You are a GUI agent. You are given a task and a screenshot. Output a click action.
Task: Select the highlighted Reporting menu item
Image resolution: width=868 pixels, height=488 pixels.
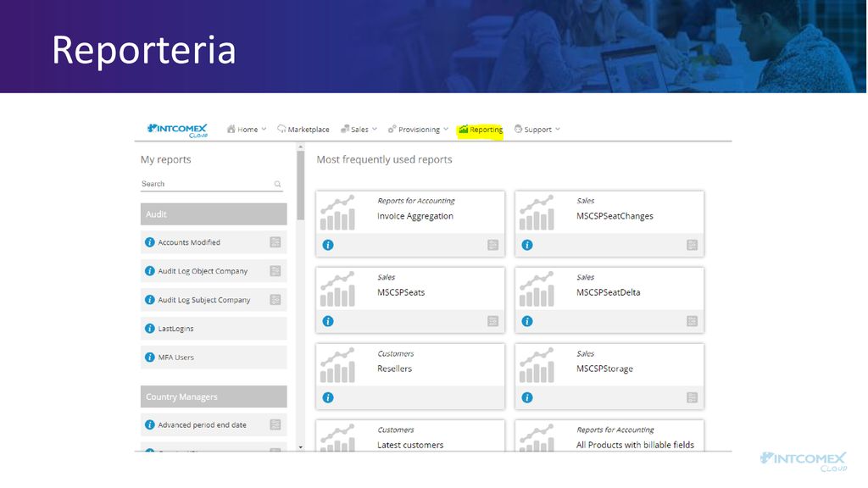click(x=481, y=130)
